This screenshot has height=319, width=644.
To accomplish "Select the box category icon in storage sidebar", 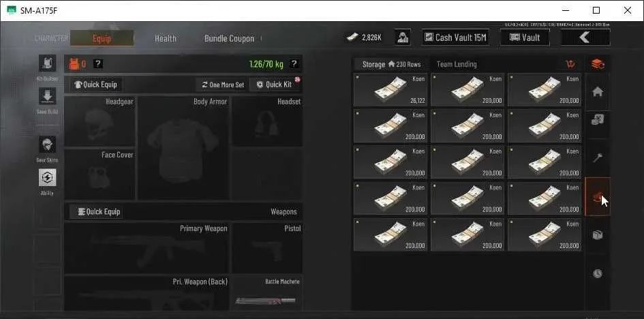I will coord(598,234).
